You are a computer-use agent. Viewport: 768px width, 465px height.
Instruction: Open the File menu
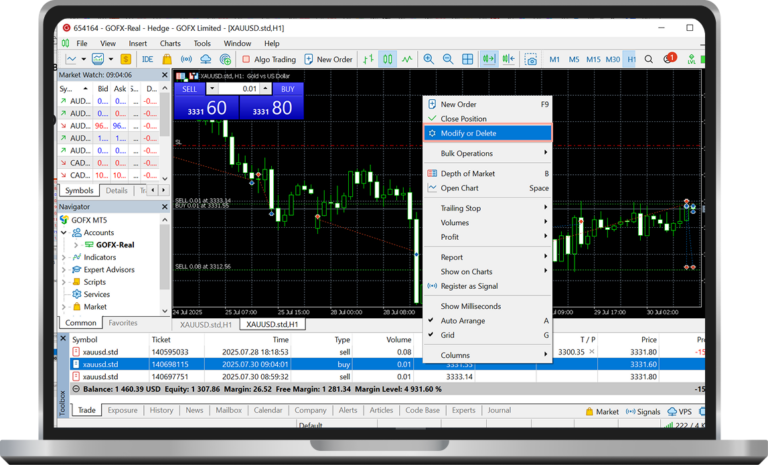click(82, 44)
